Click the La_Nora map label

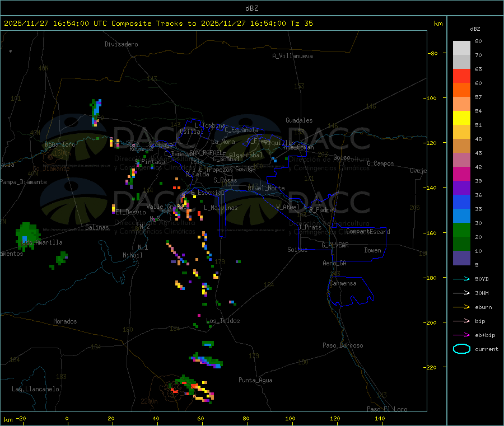tap(223, 142)
